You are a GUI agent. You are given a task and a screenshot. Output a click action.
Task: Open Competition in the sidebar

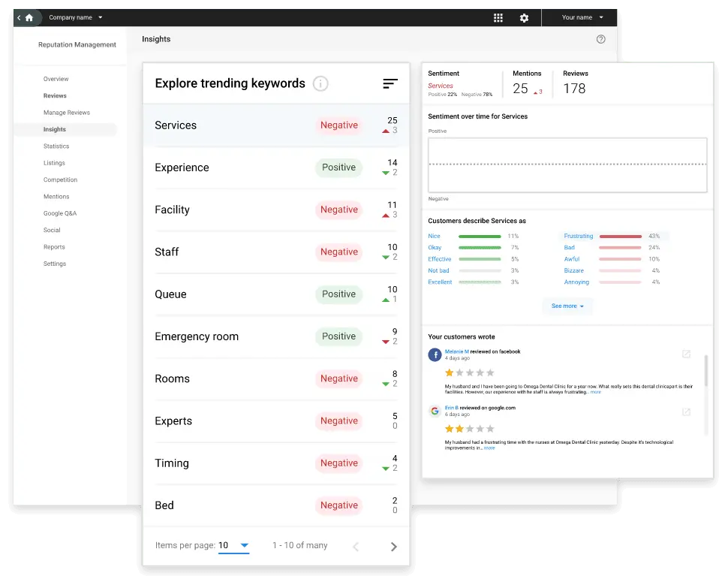point(60,180)
